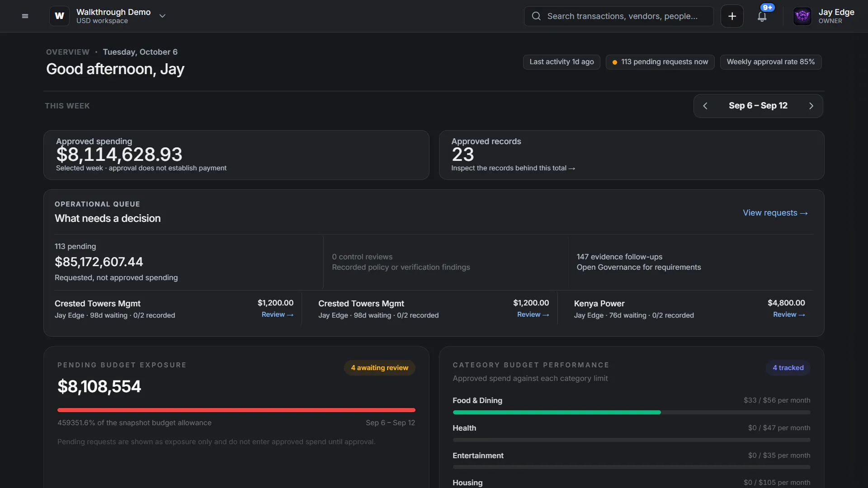This screenshot has width=868, height=488.
Task: Open the hamburger sidebar menu
Action: pos(25,16)
